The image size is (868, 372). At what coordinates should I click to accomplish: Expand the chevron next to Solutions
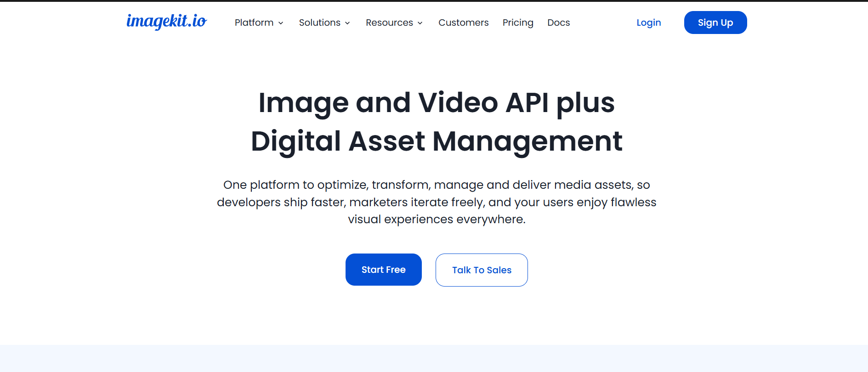click(347, 23)
